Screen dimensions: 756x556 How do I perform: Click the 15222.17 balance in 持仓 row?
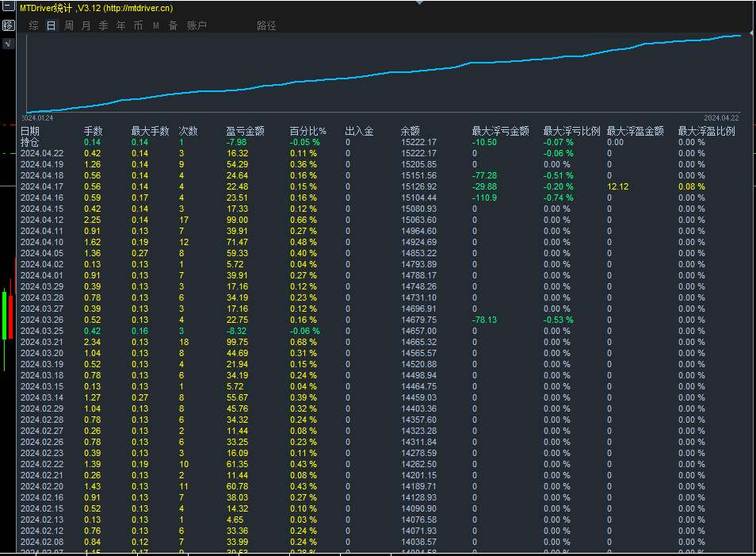coord(418,143)
